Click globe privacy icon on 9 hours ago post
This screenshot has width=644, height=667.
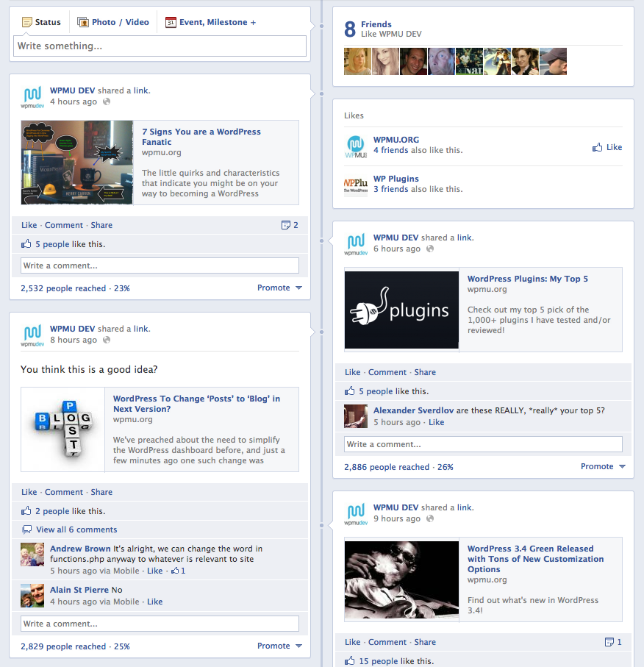(x=430, y=518)
